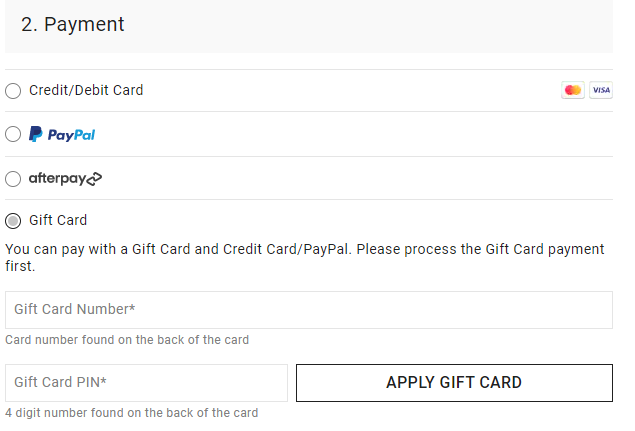This screenshot has width=635, height=431.
Task: Click the Afterpay looping arrows icon
Action: (x=94, y=180)
